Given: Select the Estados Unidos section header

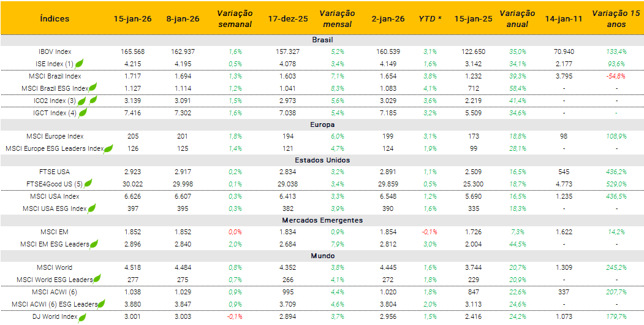Looking at the screenshot, I should 322,160.
